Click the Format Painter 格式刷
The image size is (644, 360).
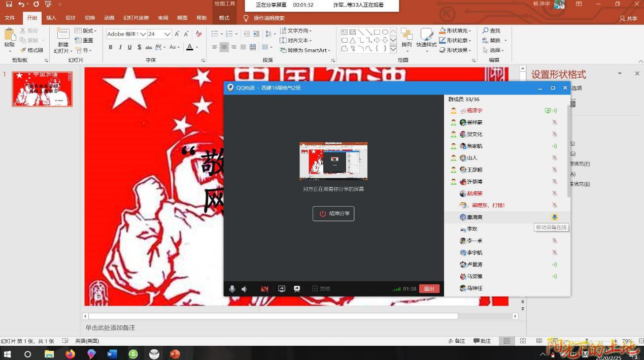point(31,50)
